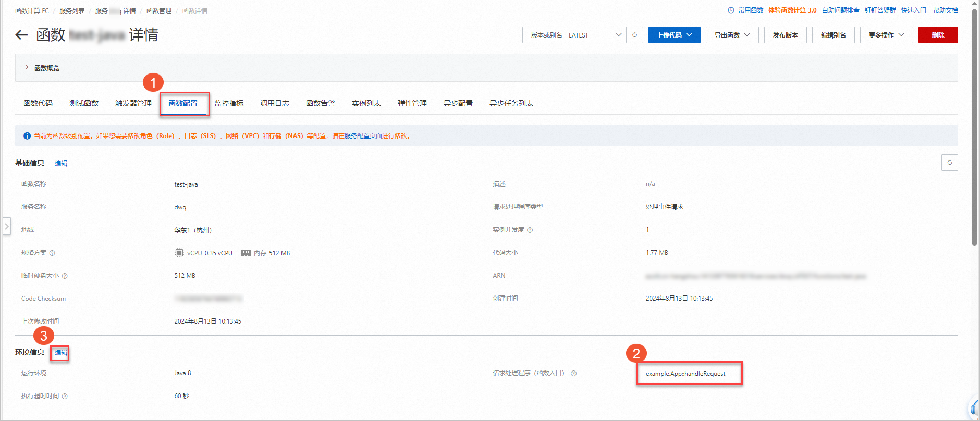
Task: Click the floating assistant icon at bottom right
Action: (974, 407)
